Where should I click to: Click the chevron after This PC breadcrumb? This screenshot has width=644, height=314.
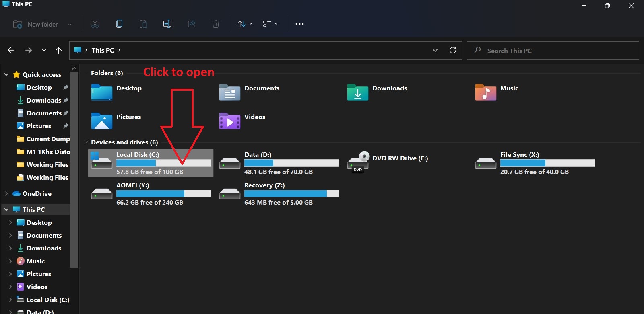[119, 50]
